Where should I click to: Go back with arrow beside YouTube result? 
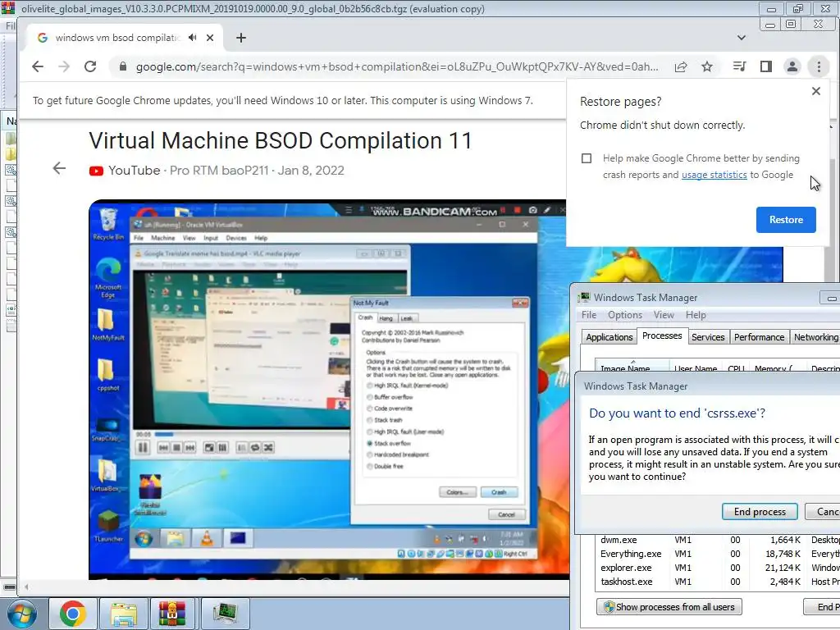59,168
